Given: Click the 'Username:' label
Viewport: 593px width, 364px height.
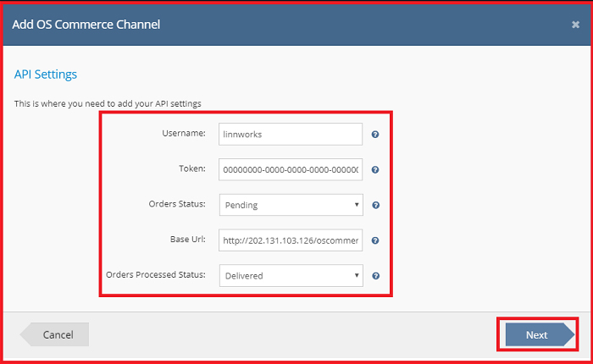Looking at the screenshot, I should point(184,134).
